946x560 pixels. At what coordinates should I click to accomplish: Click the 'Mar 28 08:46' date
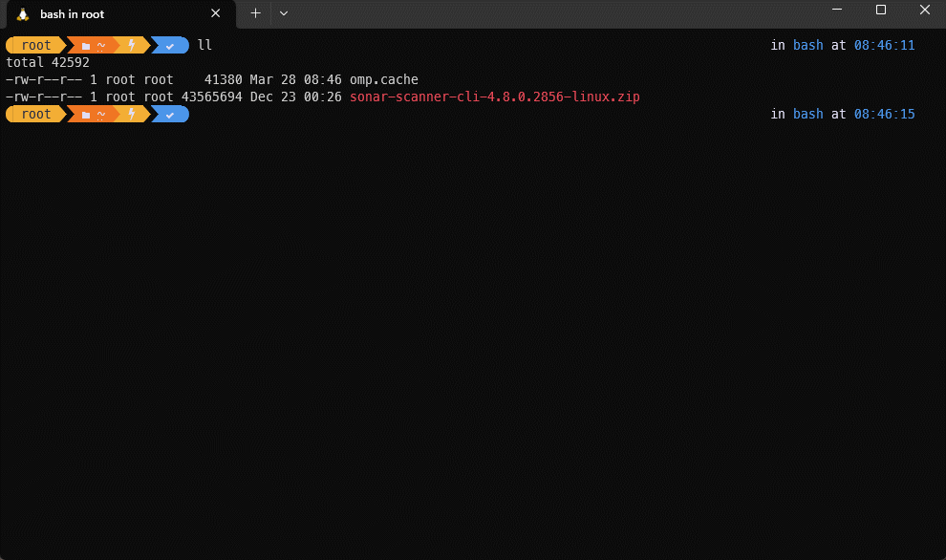pyautogui.click(x=295, y=79)
